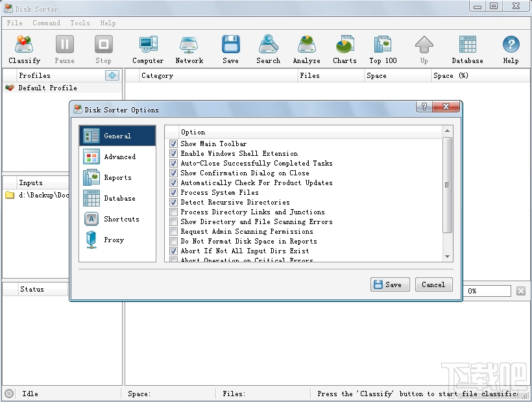Add a new profile with plus icon
This screenshot has height=402, width=532.
click(x=112, y=75)
